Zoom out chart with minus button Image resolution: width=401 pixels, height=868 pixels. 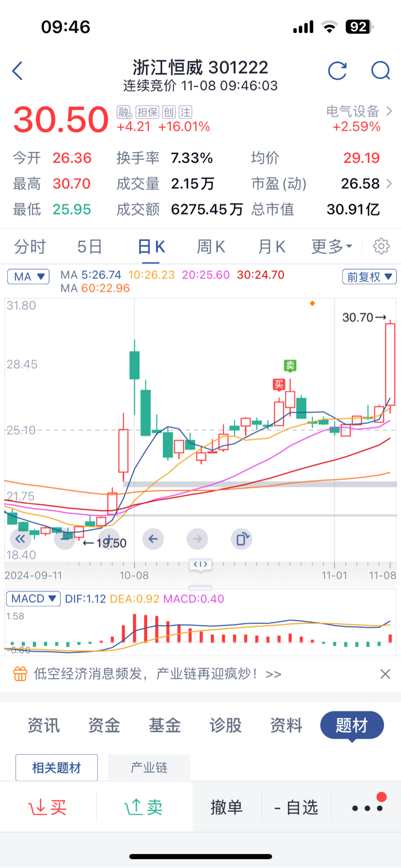65,539
